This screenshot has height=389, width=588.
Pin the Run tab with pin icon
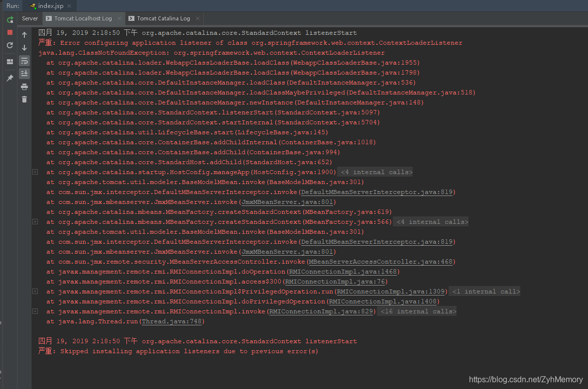[x=10, y=78]
